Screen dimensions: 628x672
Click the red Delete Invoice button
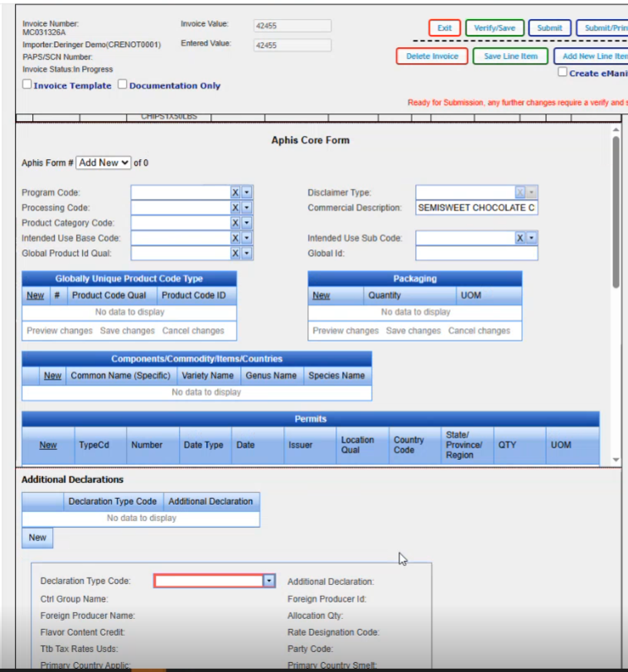(432, 56)
